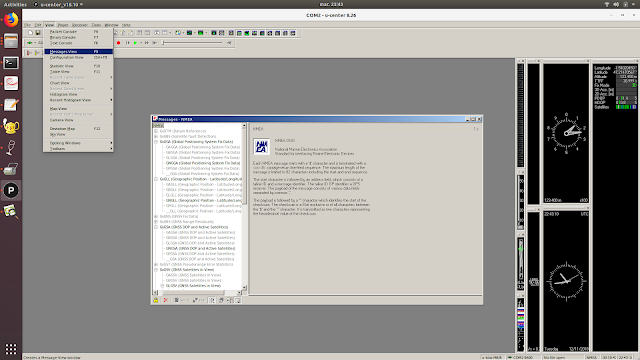Choose Table View menu entry
640x360 pixels.
[x=78, y=71]
